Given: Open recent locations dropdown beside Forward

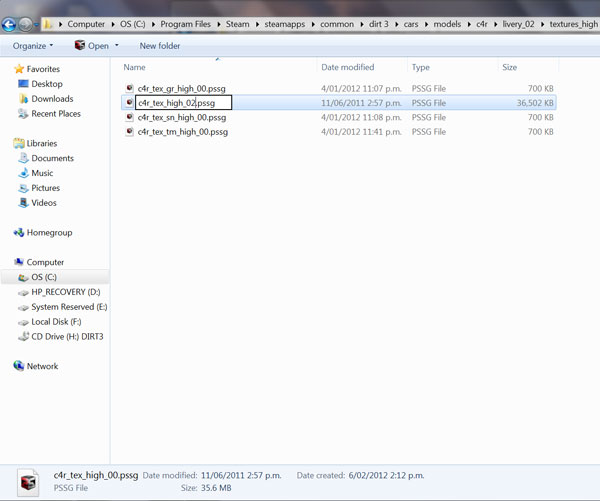Looking at the screenshot, I should click(x=36, y=25).
